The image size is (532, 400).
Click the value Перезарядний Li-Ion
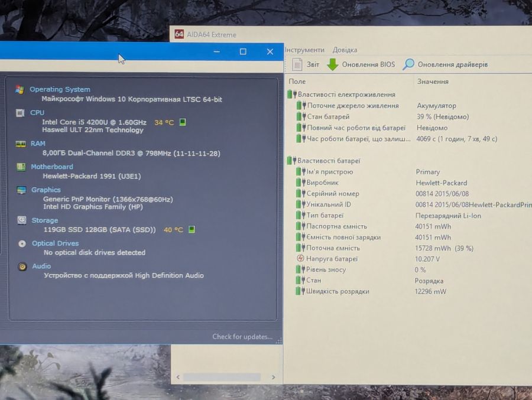pyautogui.click(x=448, y=216)
